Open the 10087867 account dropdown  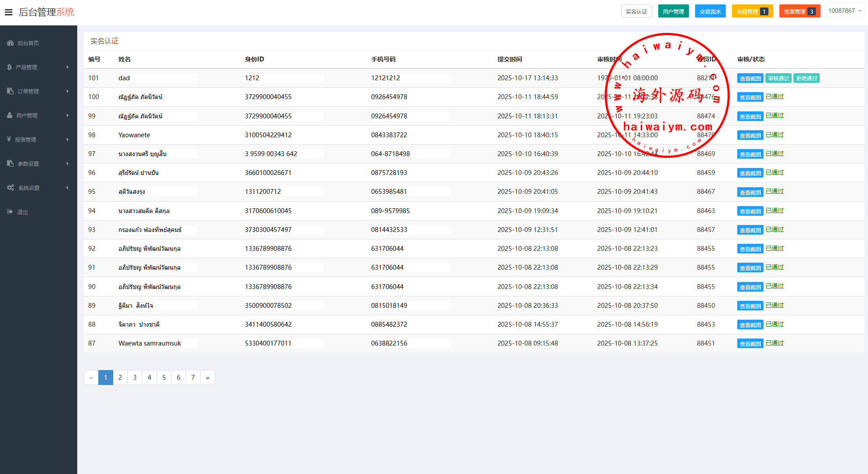(844, 11)
